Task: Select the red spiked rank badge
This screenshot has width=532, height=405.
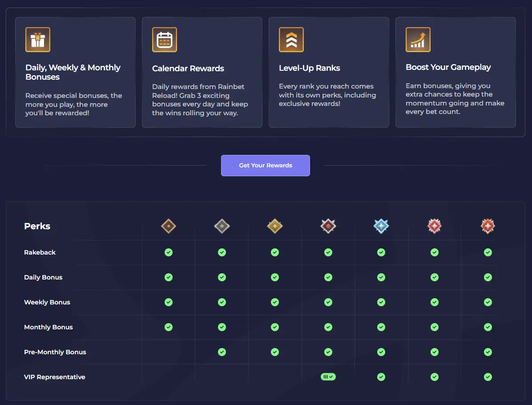Action: click(x=435, y=226)
